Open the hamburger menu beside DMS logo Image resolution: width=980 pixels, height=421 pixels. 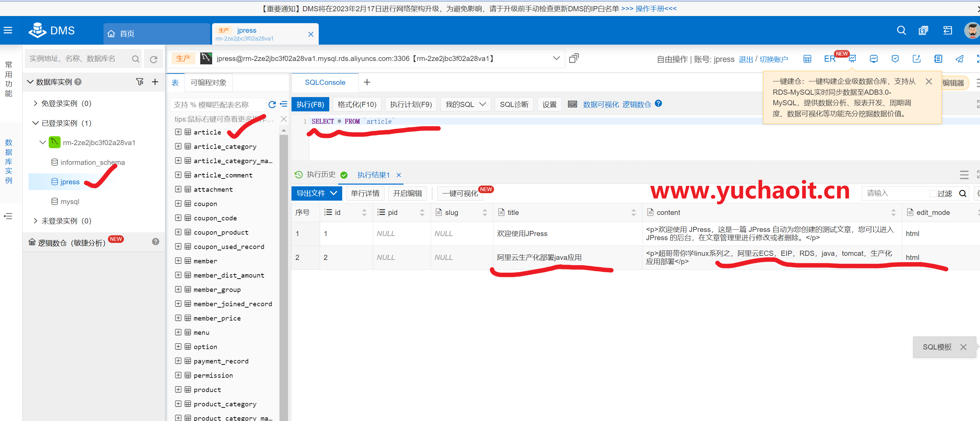click(x=8, y=30)
